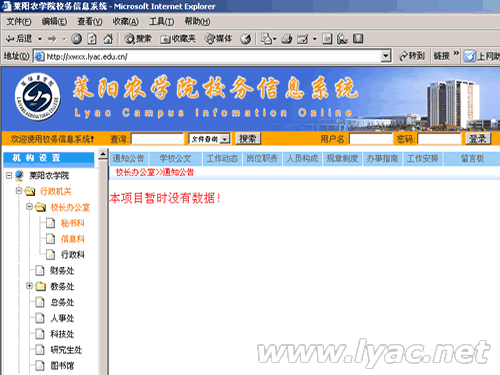Screen dimensions: 500x375
Task: Collapse the 行政机关 tree node
Action: click(19, 191)
